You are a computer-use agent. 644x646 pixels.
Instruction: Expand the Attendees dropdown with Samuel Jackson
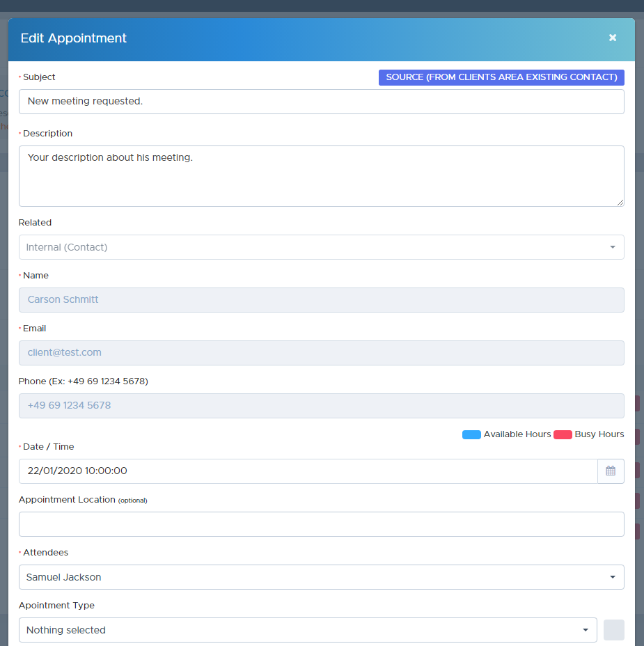pos(321,577)
